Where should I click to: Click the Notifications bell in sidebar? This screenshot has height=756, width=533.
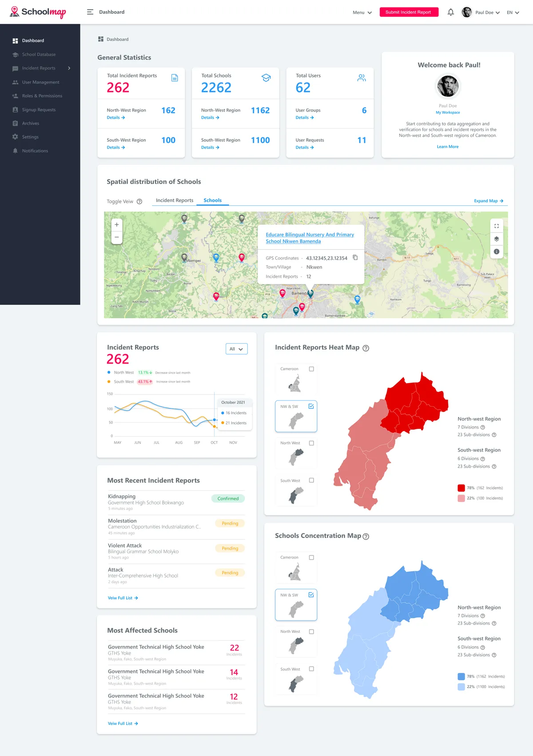click(15, 151)
